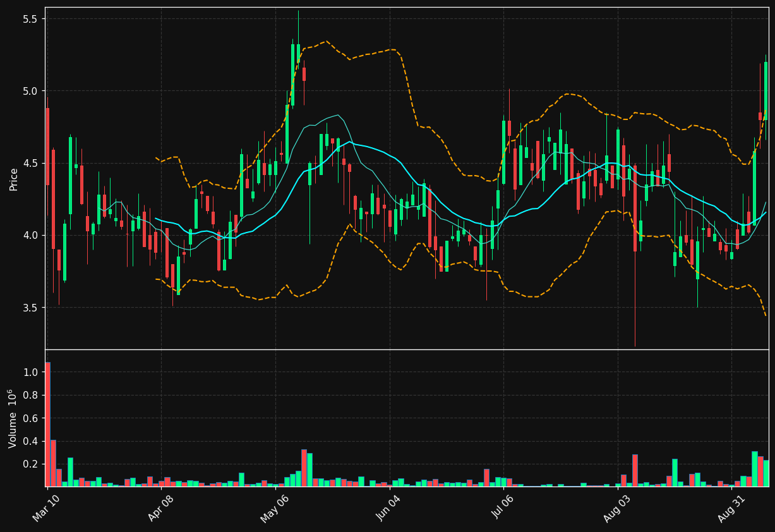
Task: Click the 1.0 volume axis tick
Action: pos(31,373)
